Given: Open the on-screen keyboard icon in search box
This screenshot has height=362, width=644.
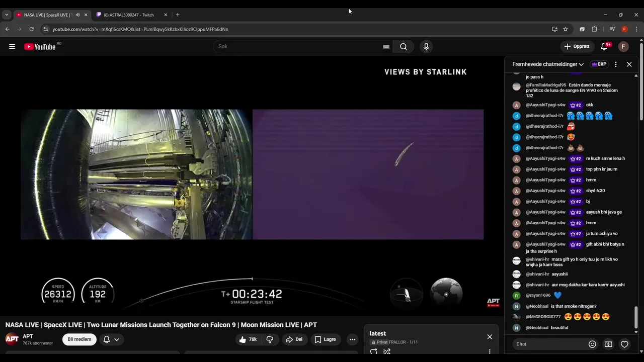Looking at the screenshot, I should [x=386, y=47].
